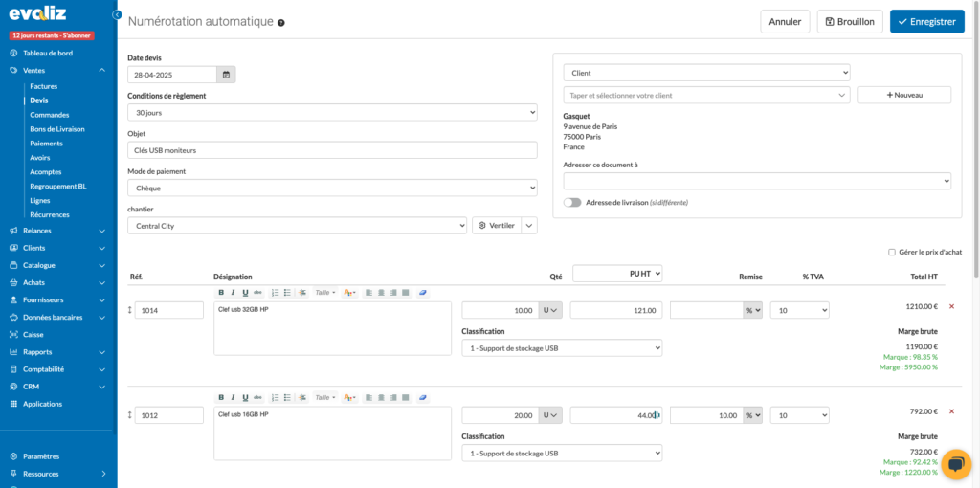Click the Objet input field

332,150
